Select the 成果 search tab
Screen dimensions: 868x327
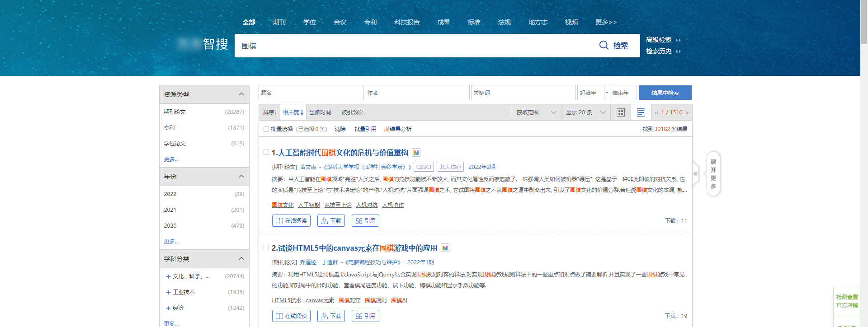(443, 22)
